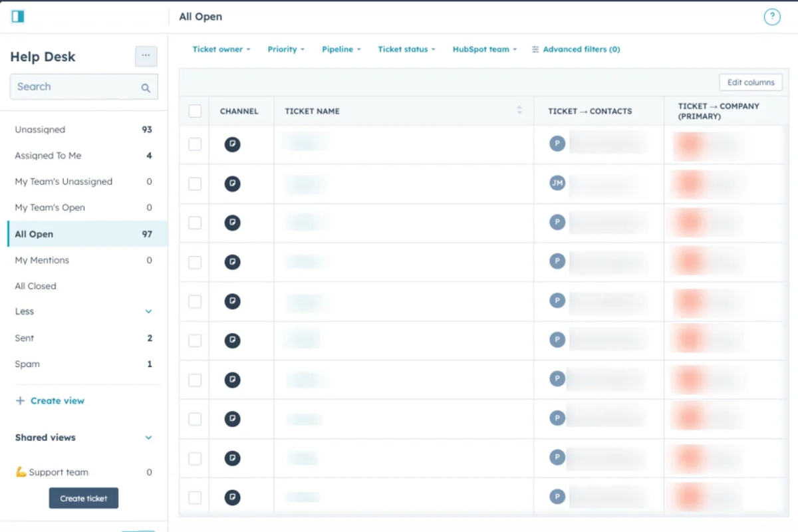Click the sort arrows on Ticket Name column
The image size is (798, 532).
click(x=519, y=111)
